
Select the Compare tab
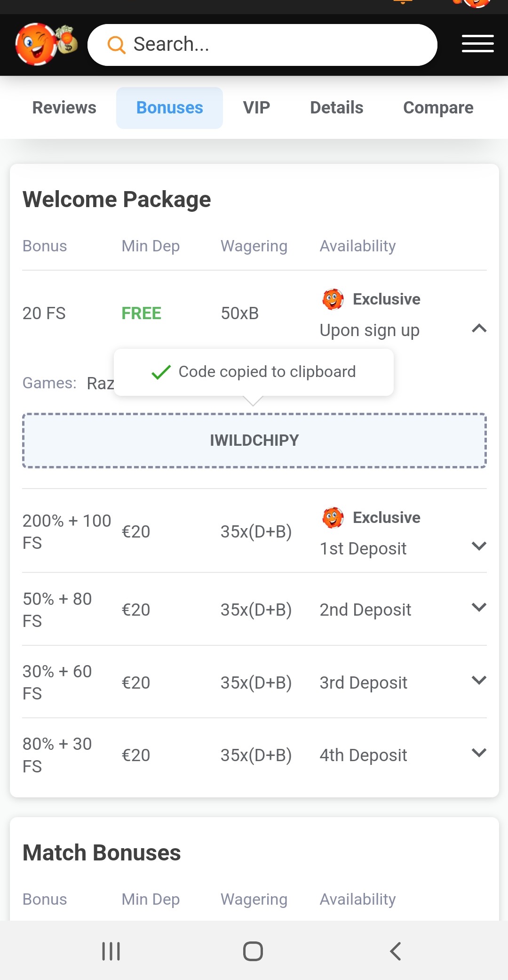pyautogui.click(x=438, y=108)
